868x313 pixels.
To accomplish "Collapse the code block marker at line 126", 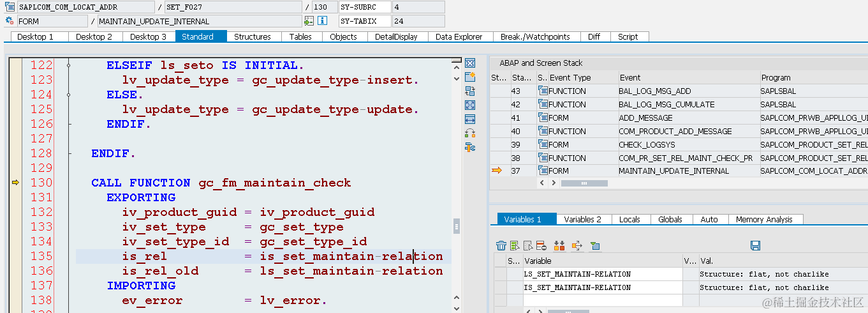I will click(x=68, y=124).
